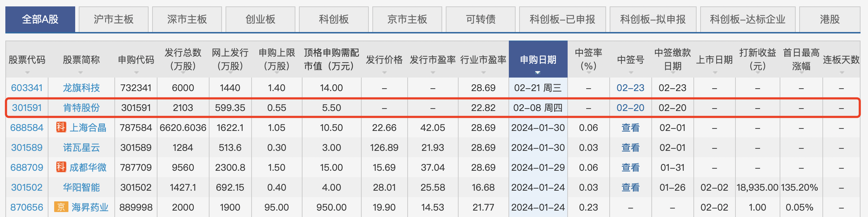Open stock code 603341 link

pos(27,88)
